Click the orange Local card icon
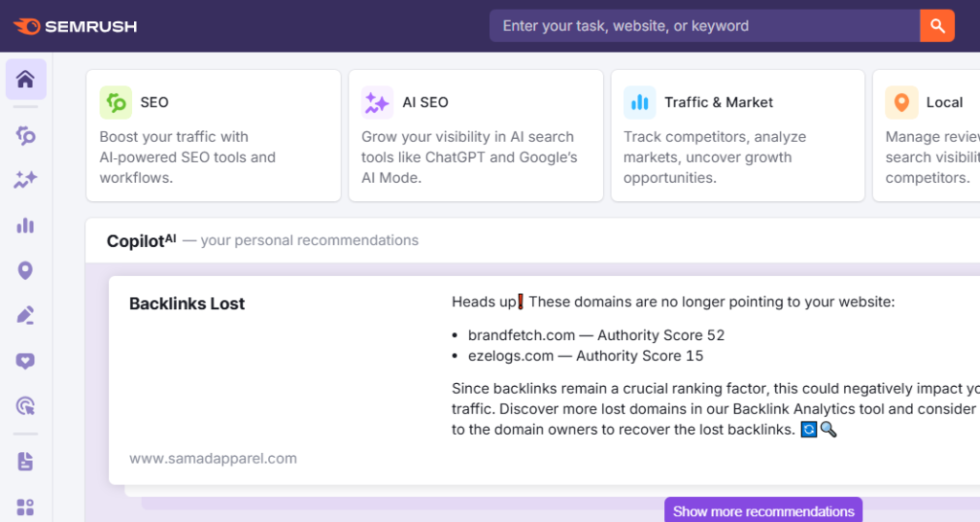 pos(902,102)
